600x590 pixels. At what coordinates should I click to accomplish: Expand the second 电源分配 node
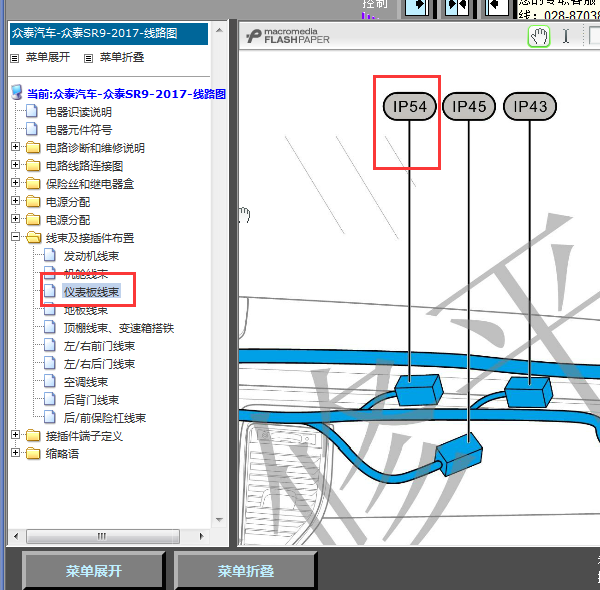(x=15, y=218)
